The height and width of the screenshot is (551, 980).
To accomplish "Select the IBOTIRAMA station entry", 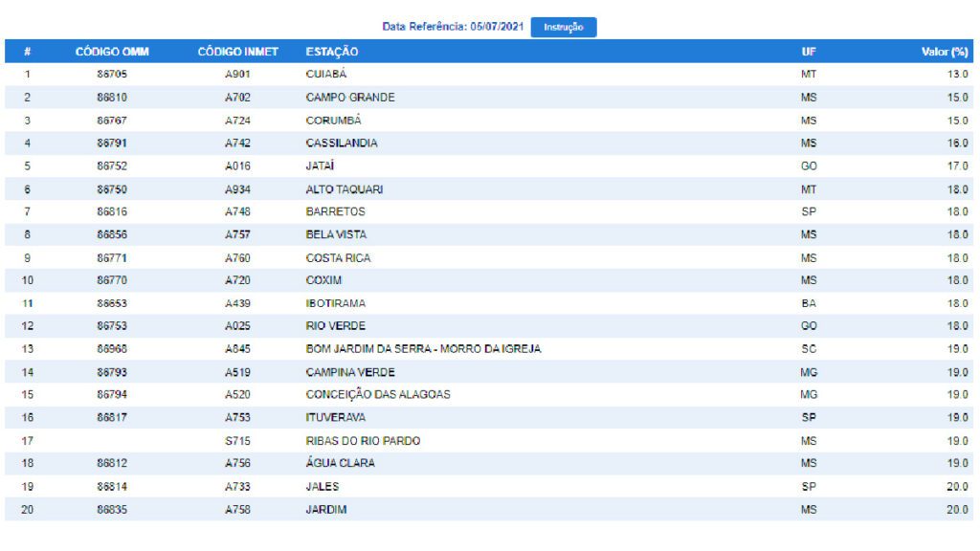I will (x=336, y=303).
